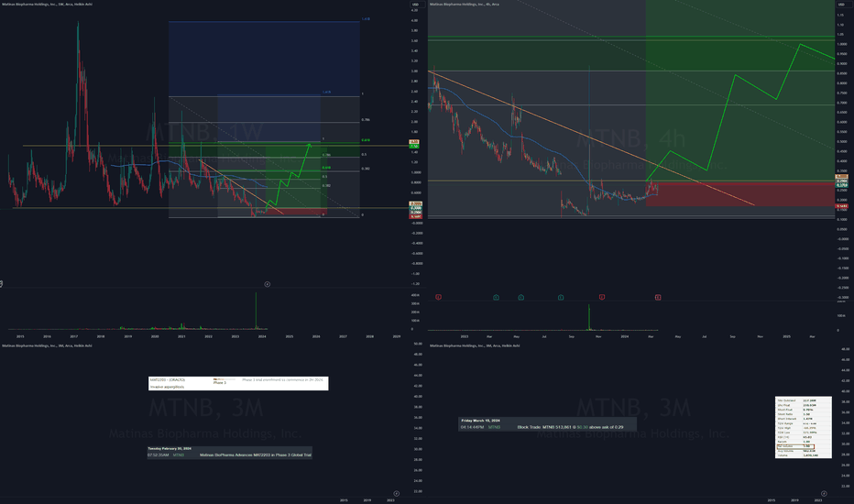Image resolution: width=854 pixels, height=504 pixels.
Task: Click the scroll-to-latest-bar icon on the 1W chart
Action: point(267,284)
